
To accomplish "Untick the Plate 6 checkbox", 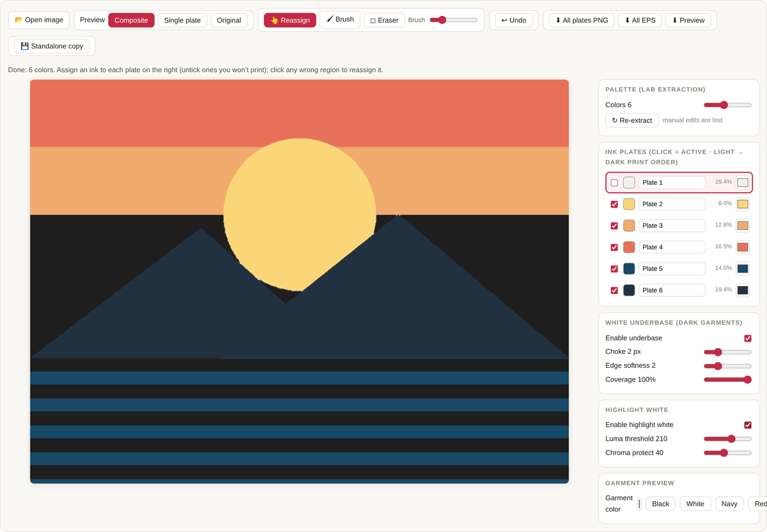I will click(614, 290).
